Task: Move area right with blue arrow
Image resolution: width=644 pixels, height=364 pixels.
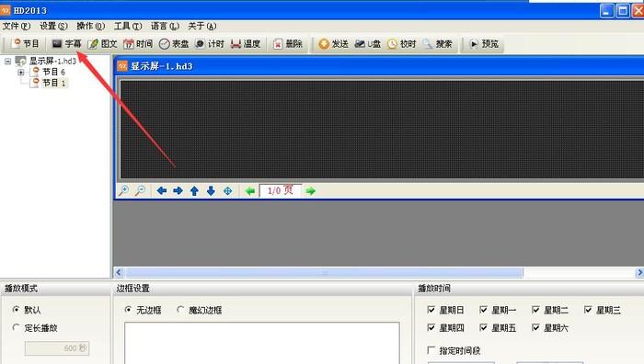Action: (x=178, y=190)
